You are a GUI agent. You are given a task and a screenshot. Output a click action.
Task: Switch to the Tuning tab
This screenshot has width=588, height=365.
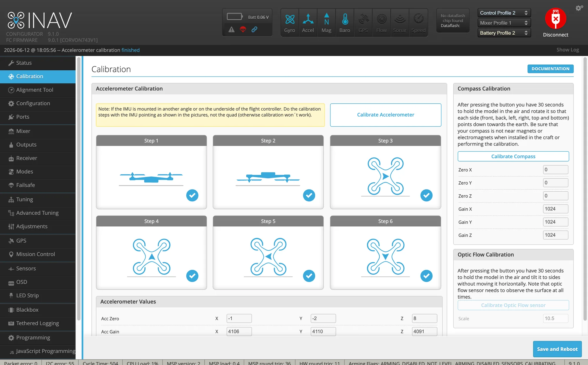38,199
